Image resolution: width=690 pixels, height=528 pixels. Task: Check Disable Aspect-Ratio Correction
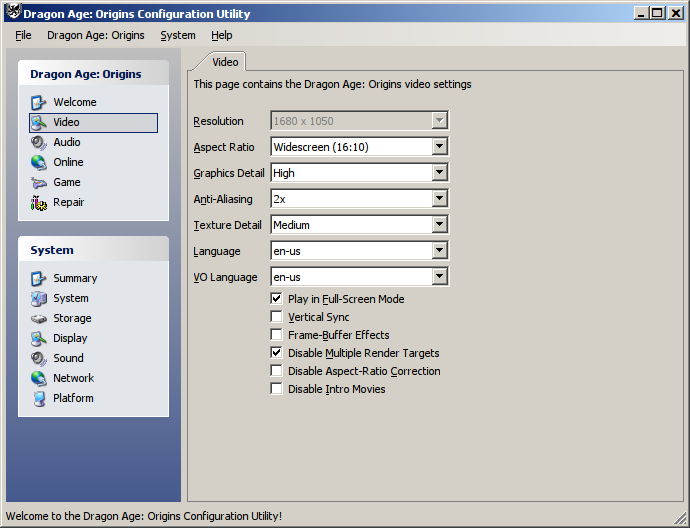[x=276, y=371]
